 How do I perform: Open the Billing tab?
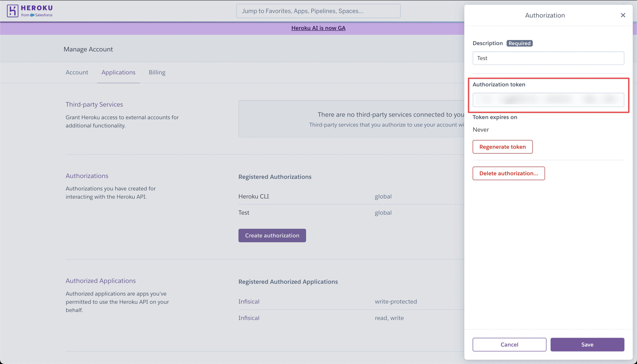(x=157, y=72)
